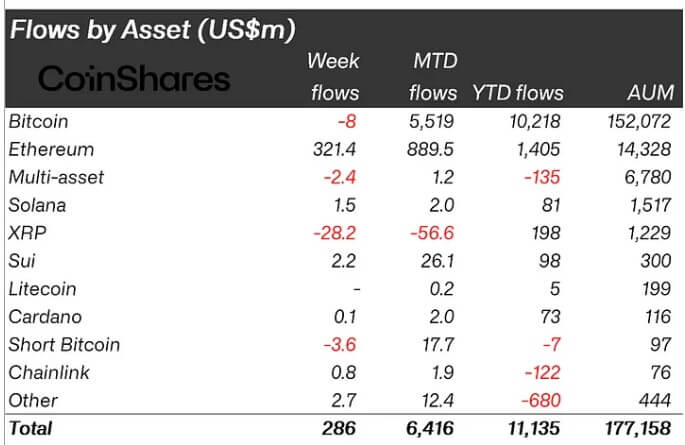Select the Bitcoin row label
685x445 pixels.
(39, 121)
